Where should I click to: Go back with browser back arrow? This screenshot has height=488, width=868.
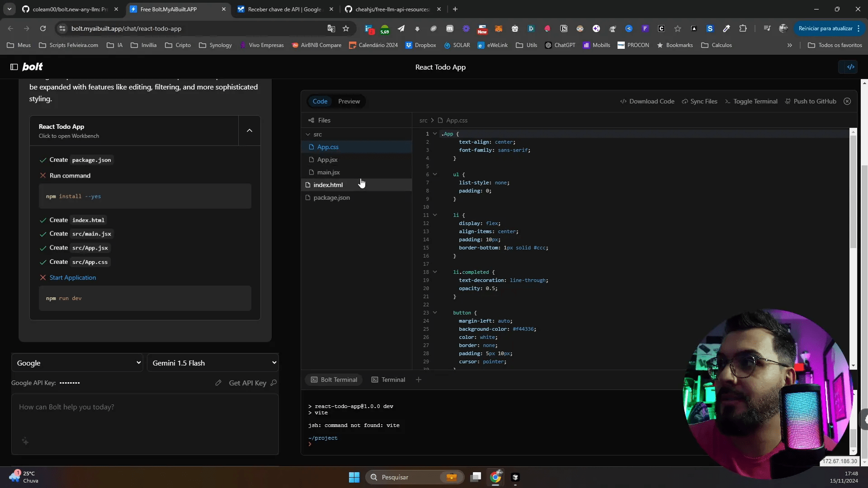coord(10,28)
